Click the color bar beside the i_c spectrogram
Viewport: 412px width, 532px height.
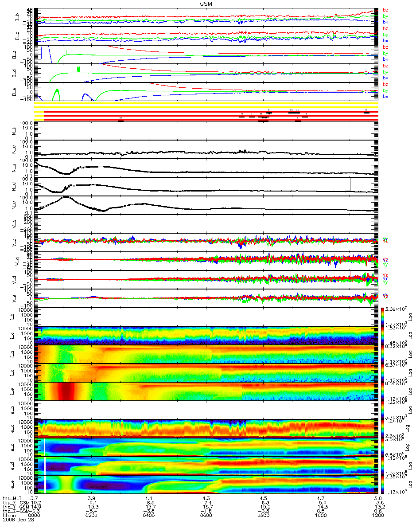(383, 336)
